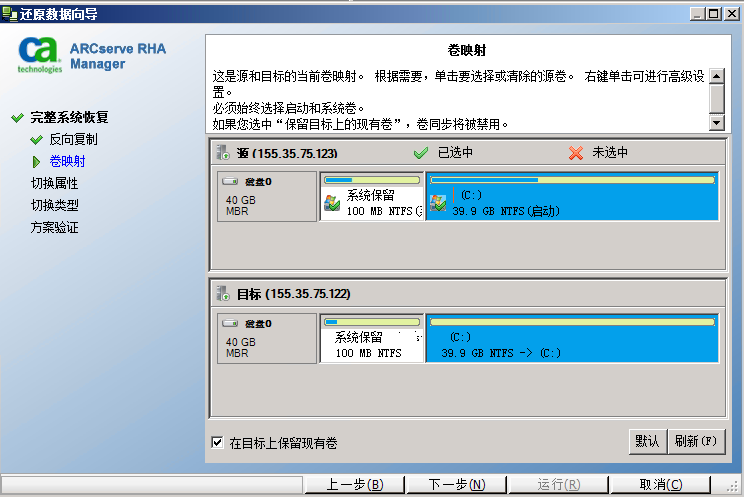Click the 刷新(F) button
The width and height of the screenshot is (744, 497).
[x=696, y=441]
